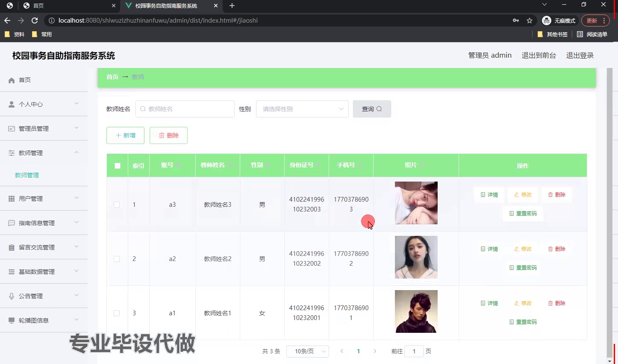This screenshot has width=618, height=364.
Task: Click the 新增 add button
Action: [x=125, y=135]
